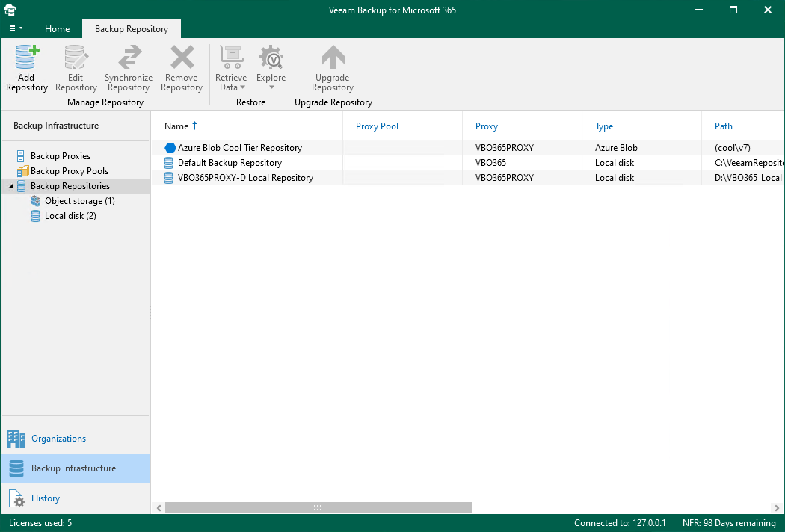This screenshot has height=532, width=785.
Task: Switch to the Home tab
Action: tap(57, 29)
